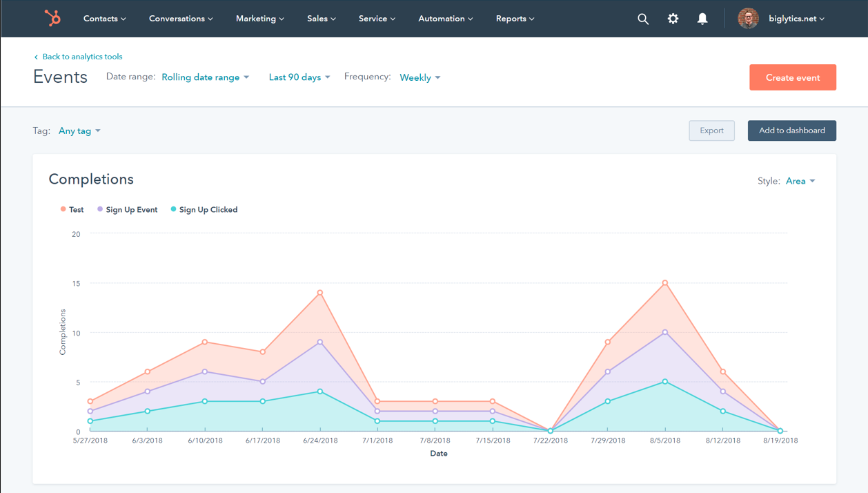Change the Last 90 days selection

[x=299, y=77]
